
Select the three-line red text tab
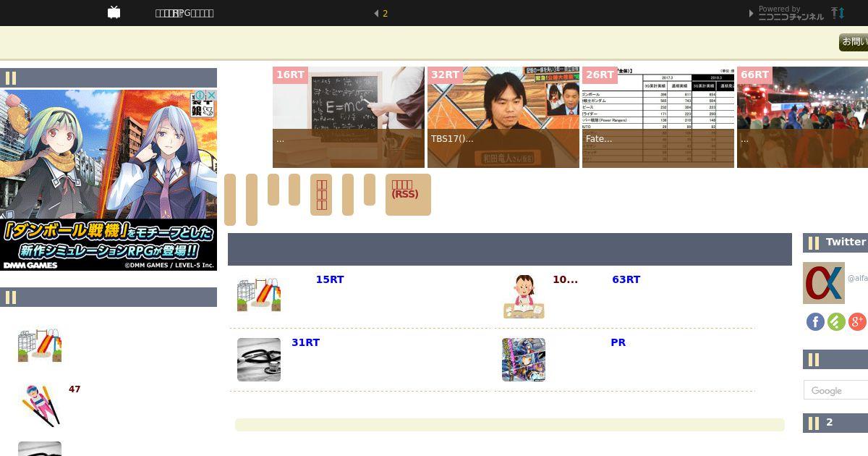321,195
